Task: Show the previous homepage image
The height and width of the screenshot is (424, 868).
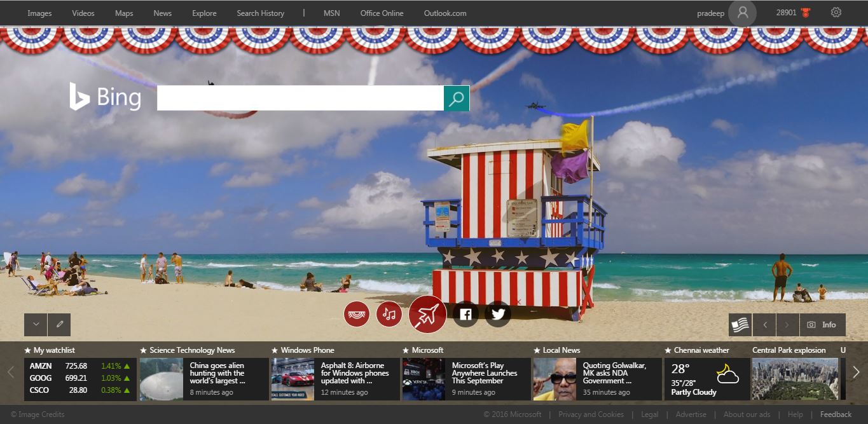Action: click(764, 325)
